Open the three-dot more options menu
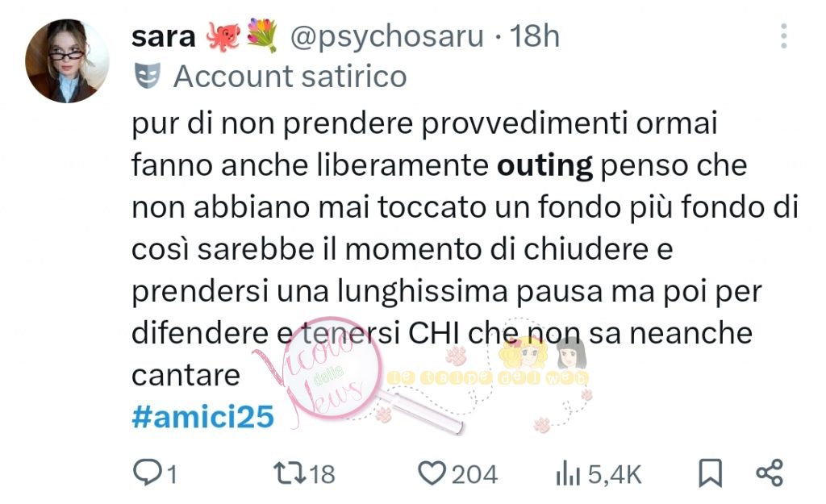Viewport: 826px width, 504px height. pyautogui.click(x=784, y=36)
